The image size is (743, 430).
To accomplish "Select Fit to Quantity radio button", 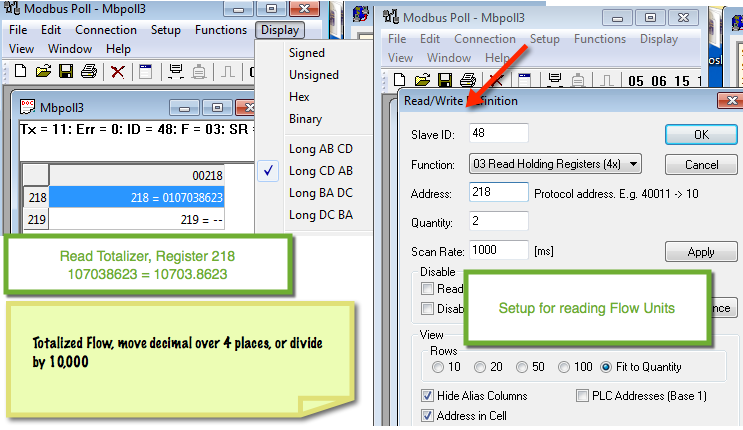I will point(606,367).
